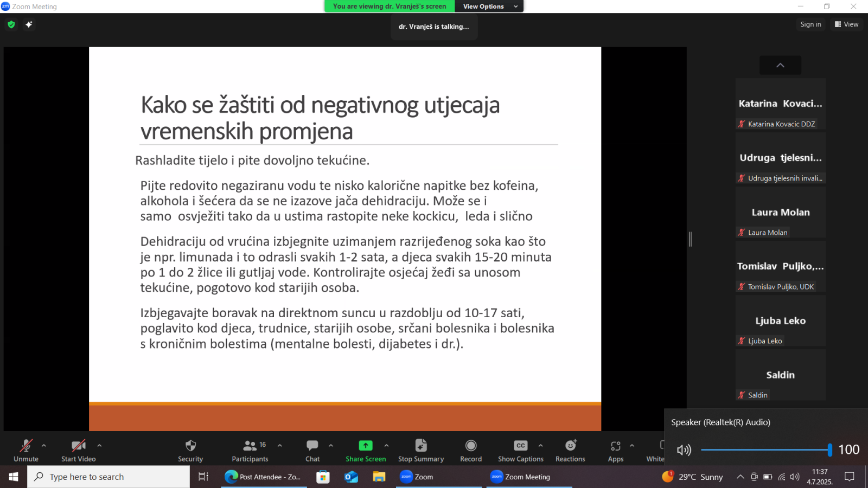Expand audio options arrow beside Unmute
868x488 pixels.
point(44,446)
